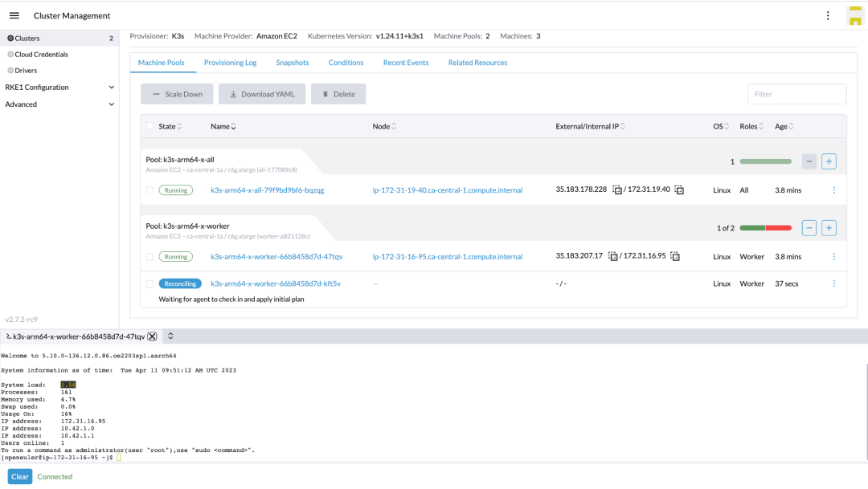Toggle the terminal panel resize chevron
The height and width of the screenshot is (489, 868).
pos(170,336)
